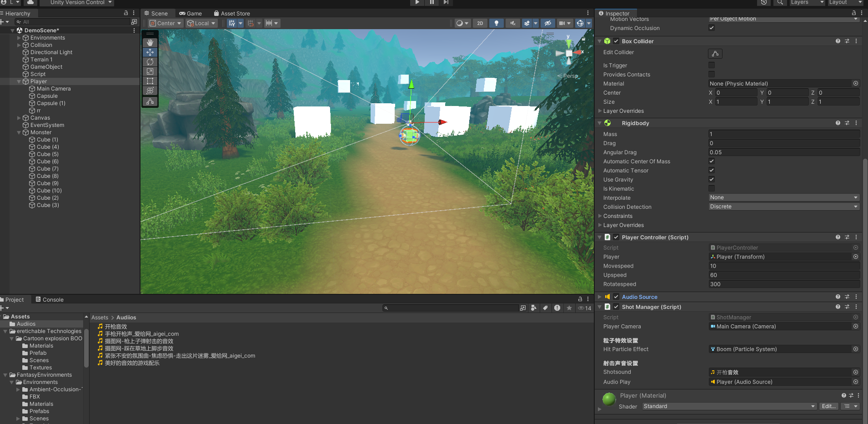Viewport: 868px width, 424px height.
Task: Open search by type in Project panel
Action: coord(534,308)
